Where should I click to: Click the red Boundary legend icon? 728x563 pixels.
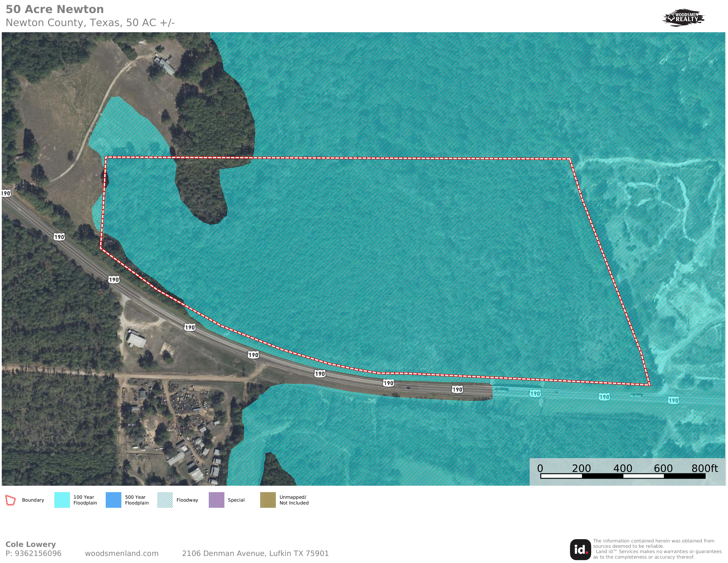point(10,500)
